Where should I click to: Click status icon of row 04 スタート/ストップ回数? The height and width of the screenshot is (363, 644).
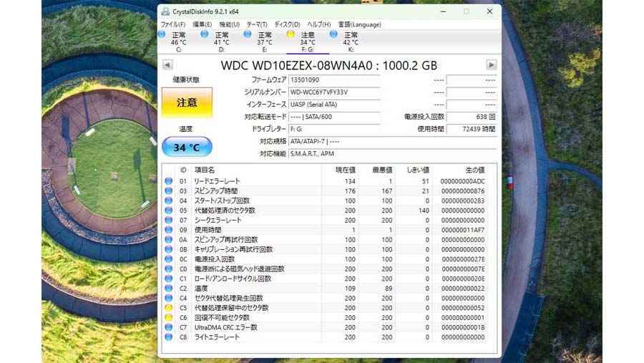168,200
